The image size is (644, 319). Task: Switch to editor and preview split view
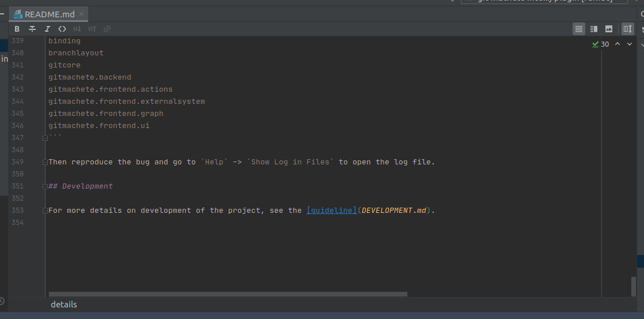594,29
